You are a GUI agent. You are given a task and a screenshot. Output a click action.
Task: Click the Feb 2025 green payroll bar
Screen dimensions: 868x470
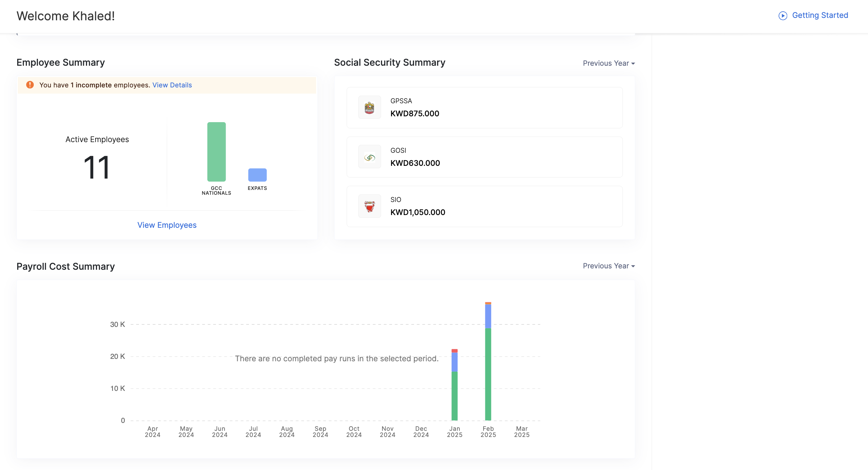click(x=488, y=374)
